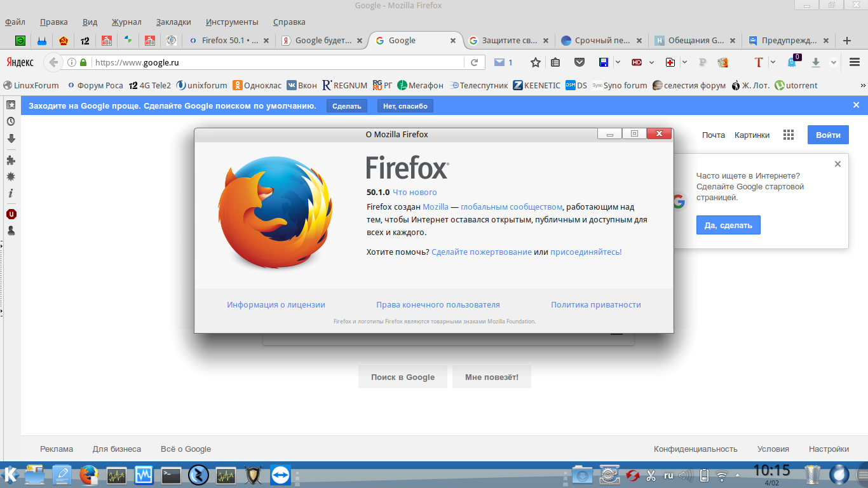Open the Мегафон bookmark
This screenshot has width=868, height=488.
tap(421, 85)
